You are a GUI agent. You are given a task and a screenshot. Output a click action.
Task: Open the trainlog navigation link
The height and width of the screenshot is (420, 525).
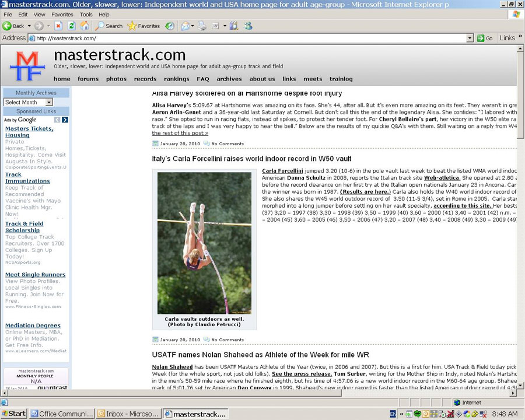[341, 79]
